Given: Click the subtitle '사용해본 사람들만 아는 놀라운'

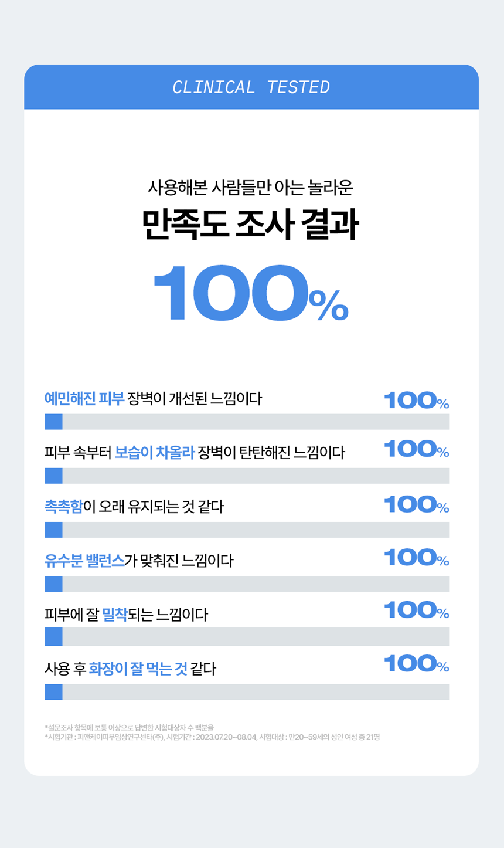Looking at the screenshot, I should pyautogui.click(x=251, y=187).
